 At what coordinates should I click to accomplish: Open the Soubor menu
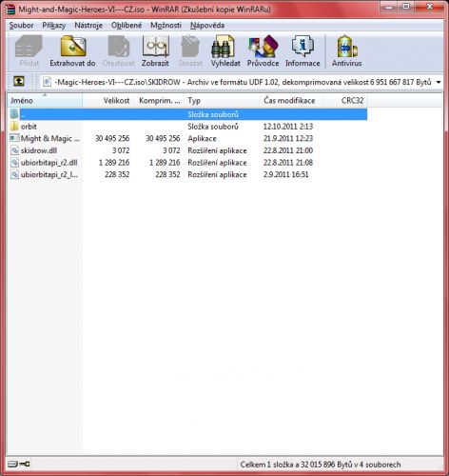[21, 25]
